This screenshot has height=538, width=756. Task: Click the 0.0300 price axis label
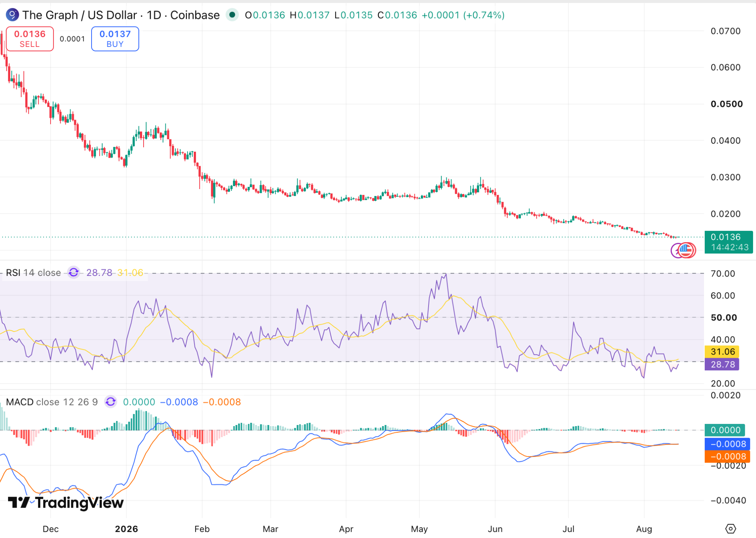[x=726, y=177]
